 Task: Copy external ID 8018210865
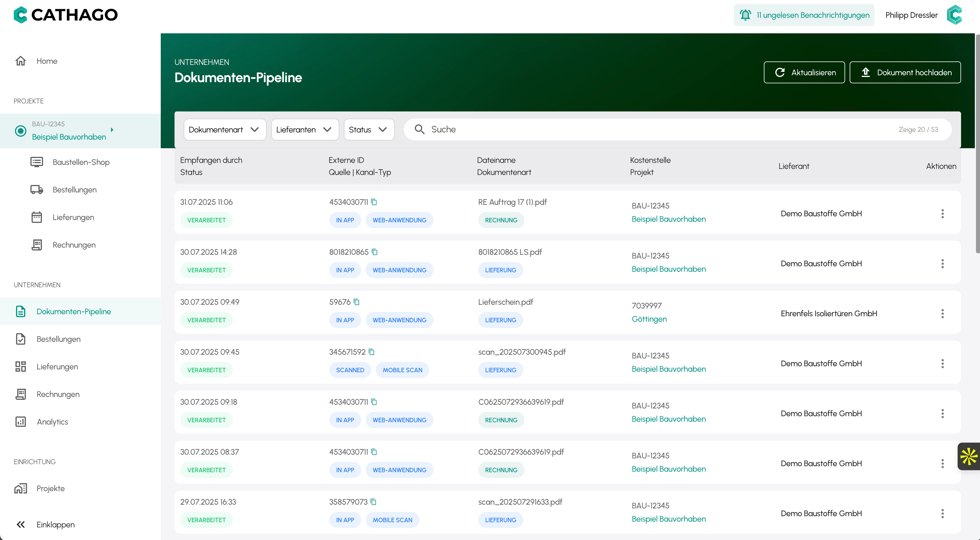[x=375, y=252]
